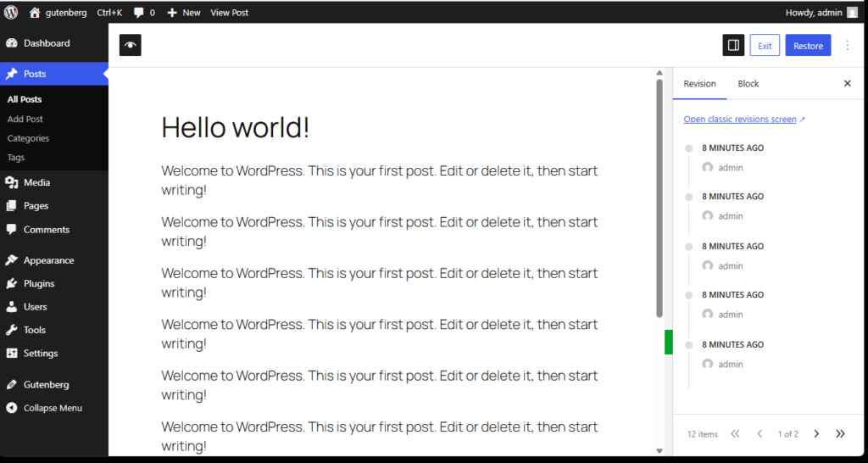
Task: Select the Revision tab
Action: pyautogui.click(x=699, y=84)
